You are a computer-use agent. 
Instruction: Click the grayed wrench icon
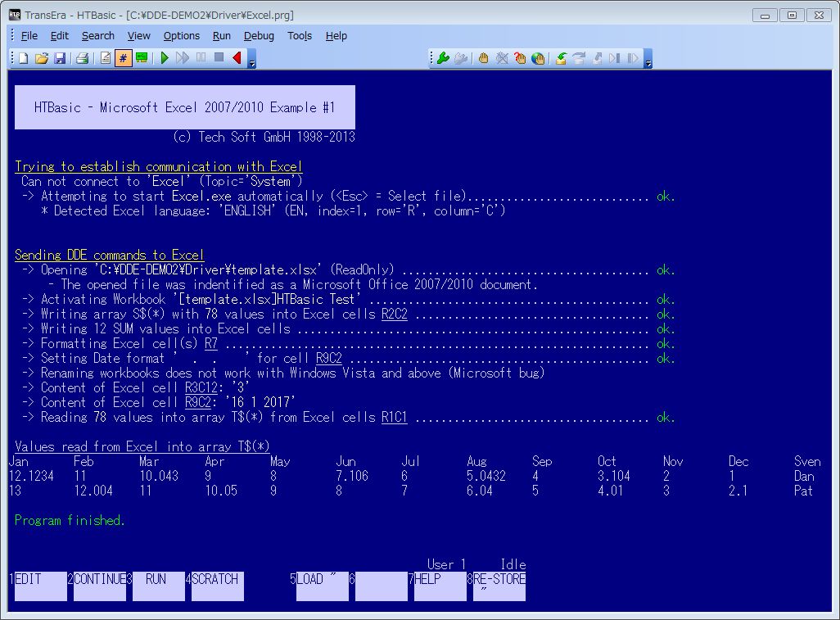tap(461, 58)
